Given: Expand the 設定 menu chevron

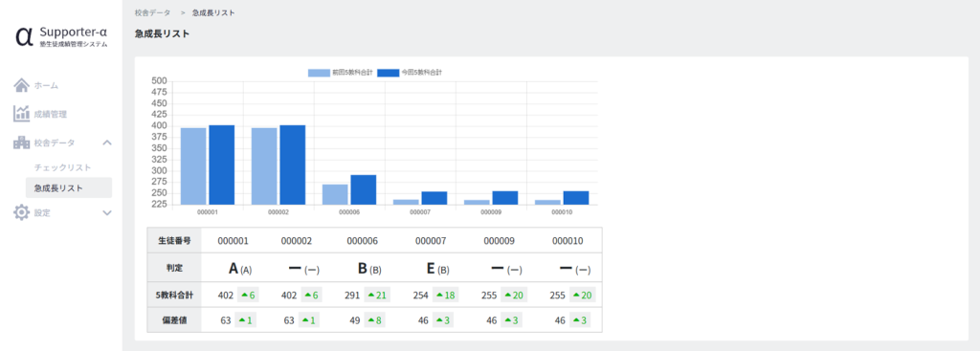Looking at the screenshot, I should pyautogui.click(x=107, y=213).
